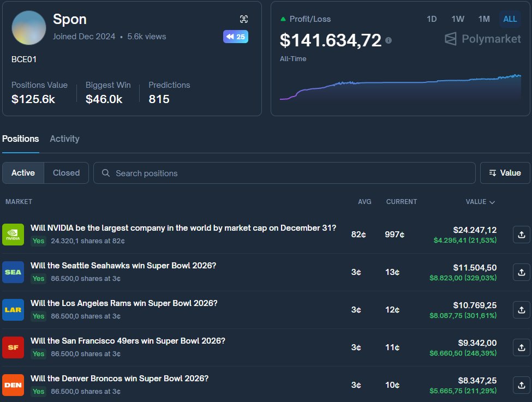Select the 1W profit range
Screen dimensions: 532x402
[458, 19]
